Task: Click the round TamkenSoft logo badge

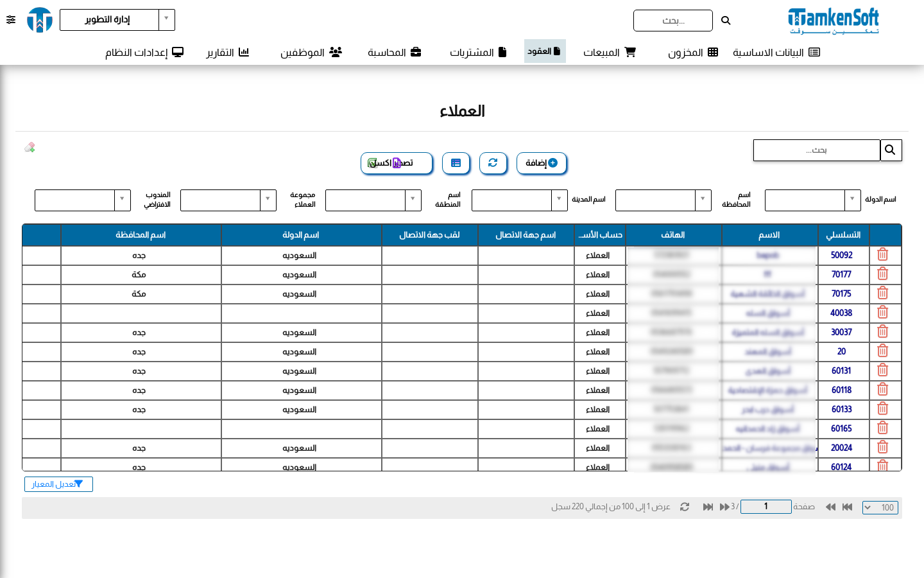Action: click(40, 20)
